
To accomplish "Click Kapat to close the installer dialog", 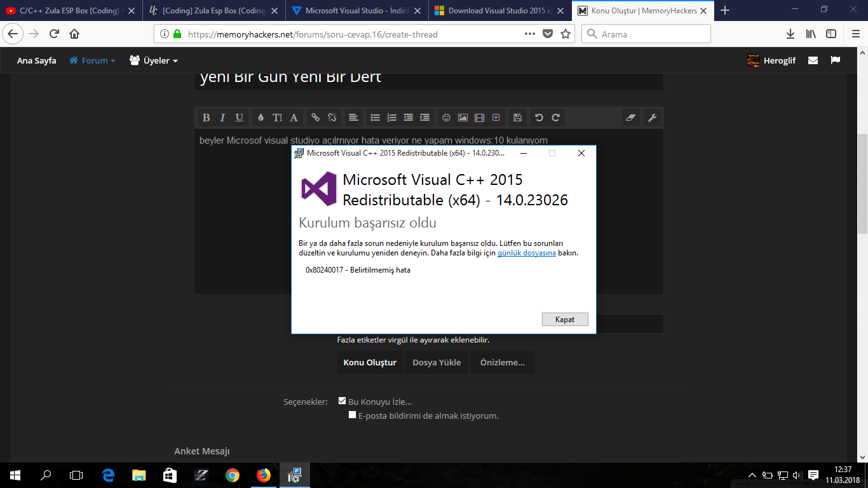I will [565, 319].
